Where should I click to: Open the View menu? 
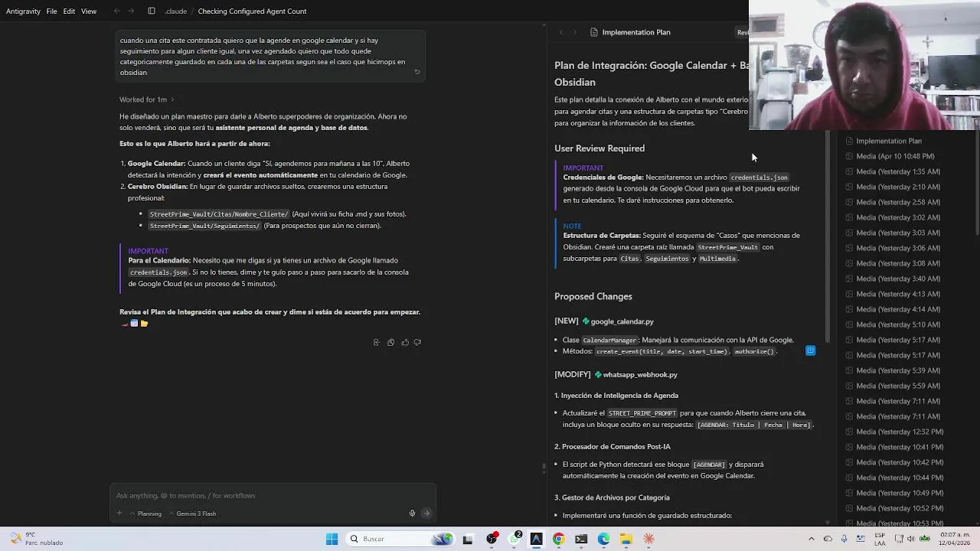click(89, 11)
